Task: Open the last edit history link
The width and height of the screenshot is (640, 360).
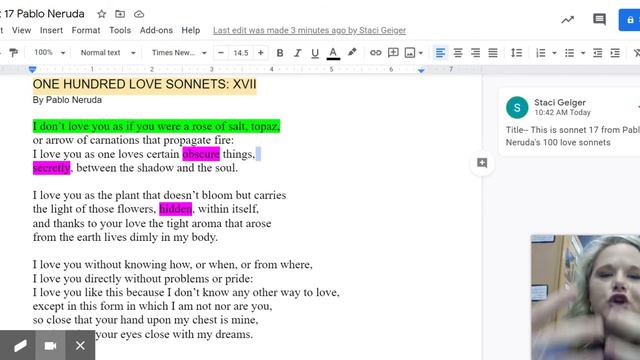Action: [309, 30]
